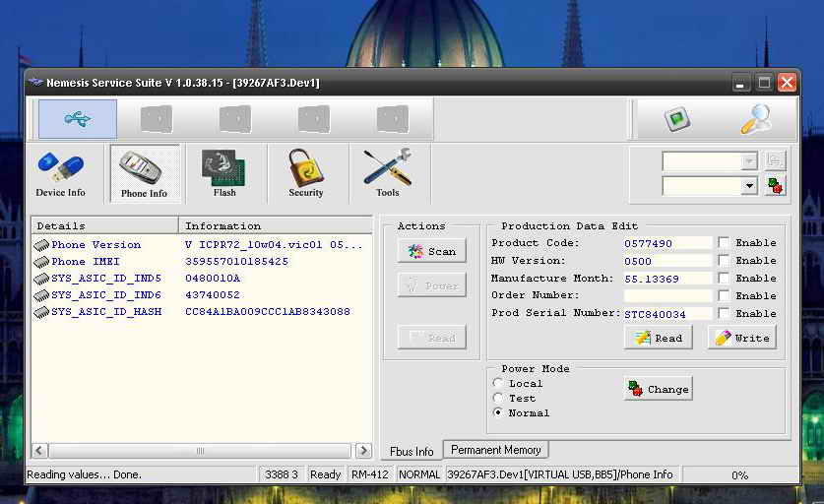Screen dimensions: 824x504
Task: Open the Security section
Action: click(x=306, y=174)
